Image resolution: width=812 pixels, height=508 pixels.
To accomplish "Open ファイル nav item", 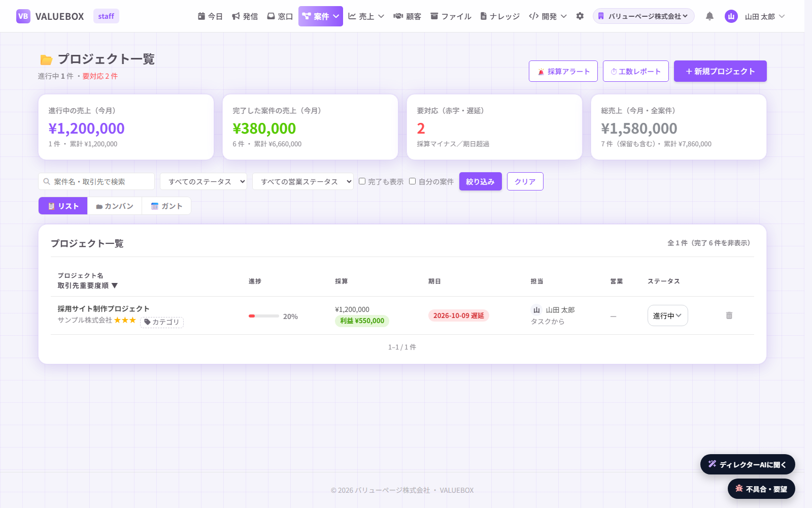I will tap(451, 16).
